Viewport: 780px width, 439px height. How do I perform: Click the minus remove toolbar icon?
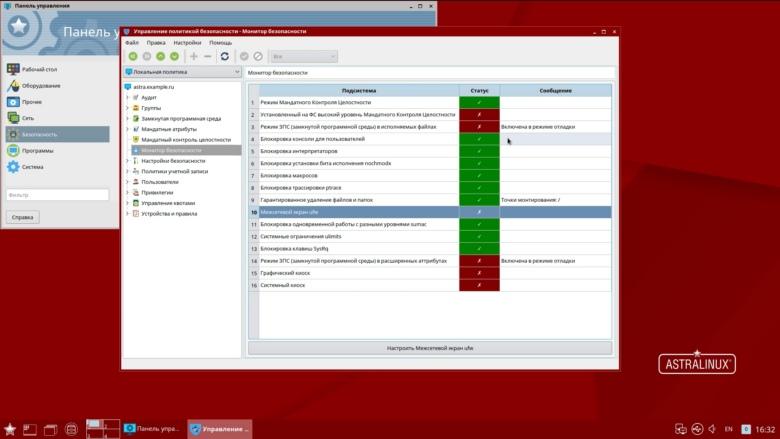tap(207, 56)
